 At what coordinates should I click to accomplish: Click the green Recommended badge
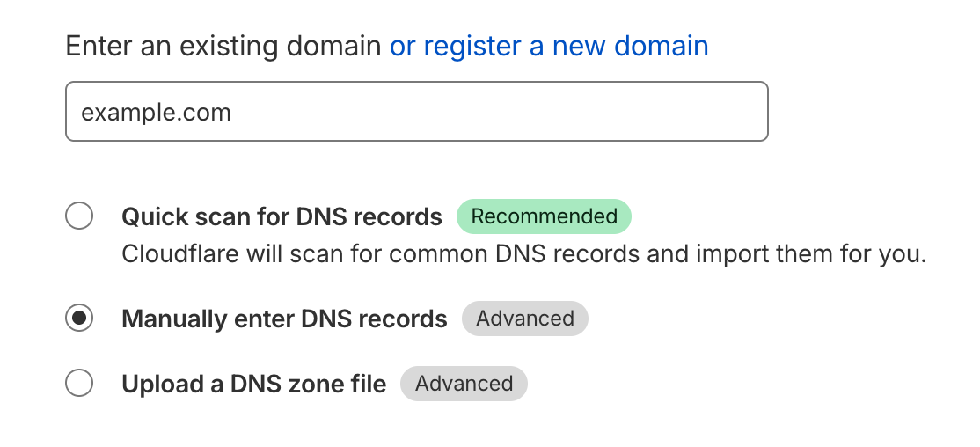pos(544,216)
